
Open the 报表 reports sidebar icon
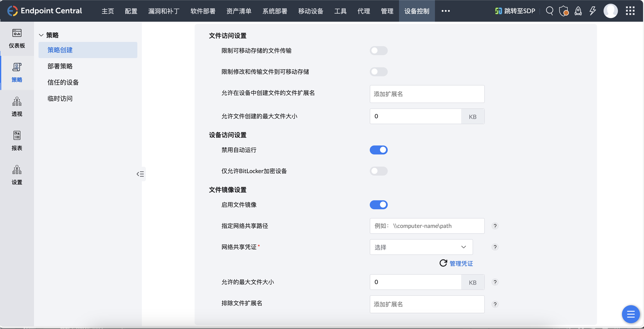point(17,141)
